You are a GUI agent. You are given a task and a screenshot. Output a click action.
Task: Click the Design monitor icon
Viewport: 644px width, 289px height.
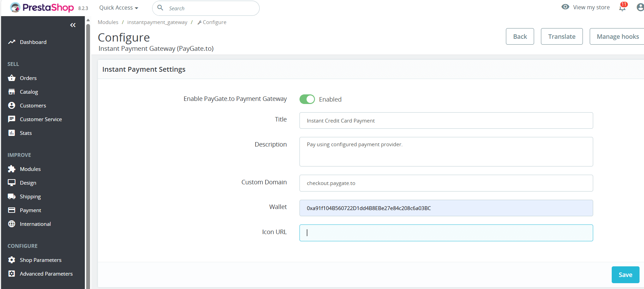coord(12,183)
